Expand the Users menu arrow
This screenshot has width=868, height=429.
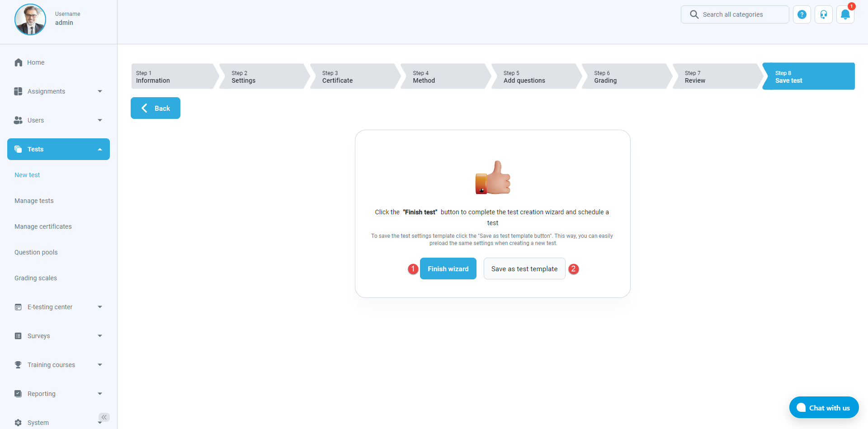tap(100, 120)
